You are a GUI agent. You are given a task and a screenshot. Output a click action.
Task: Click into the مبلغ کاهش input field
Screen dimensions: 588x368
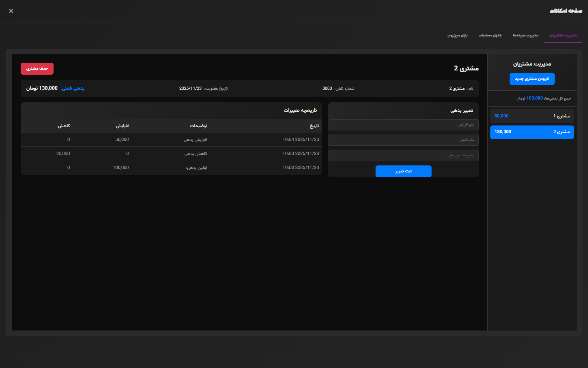pos(403,140)
